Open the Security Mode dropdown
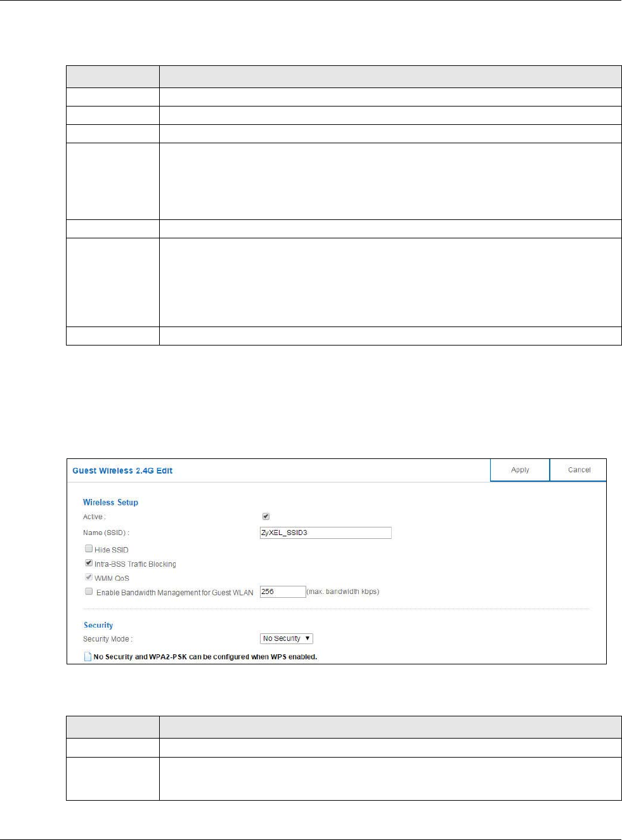 [287, 638]
